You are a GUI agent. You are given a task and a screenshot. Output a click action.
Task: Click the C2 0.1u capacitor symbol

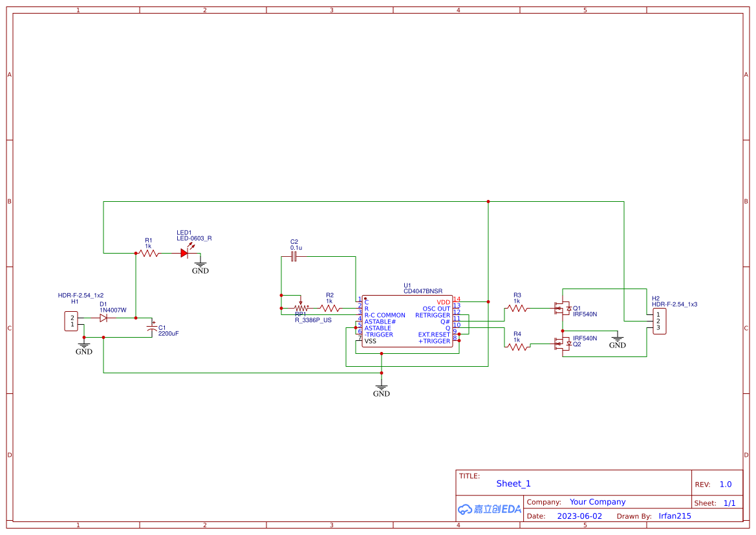(293, 256)
